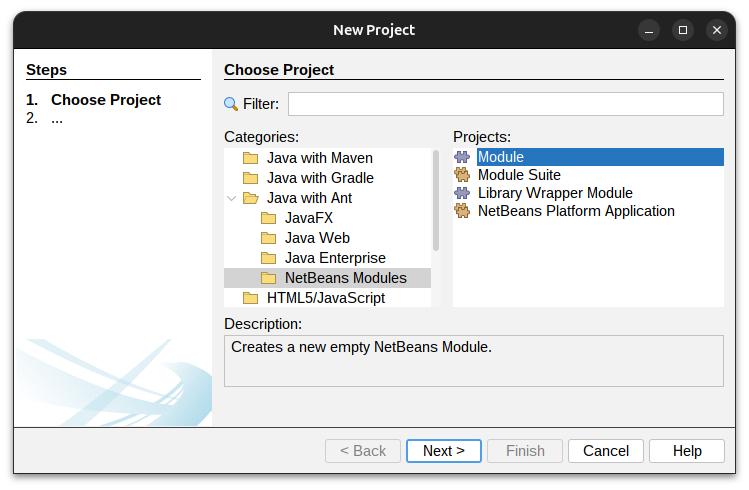Click the HTML5/JavaScript folder icon
This screenshot has width=749, height=490.
point(250,298)
